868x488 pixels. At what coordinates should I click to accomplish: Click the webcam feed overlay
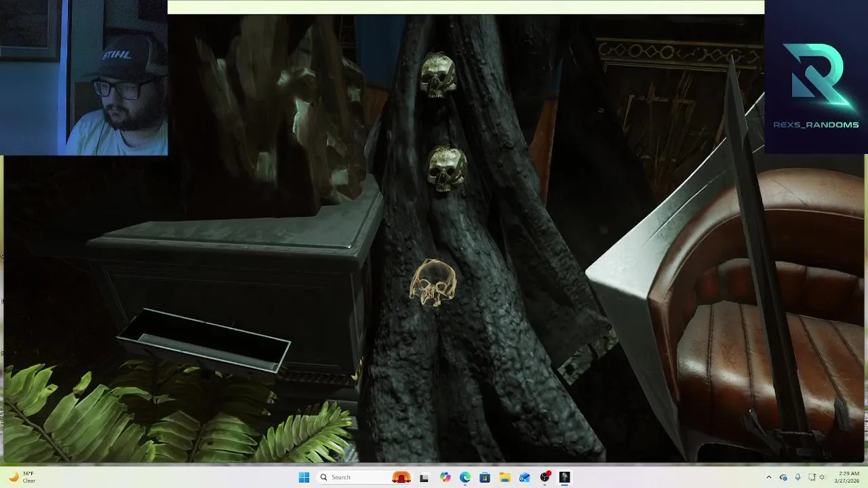point(83,77)
